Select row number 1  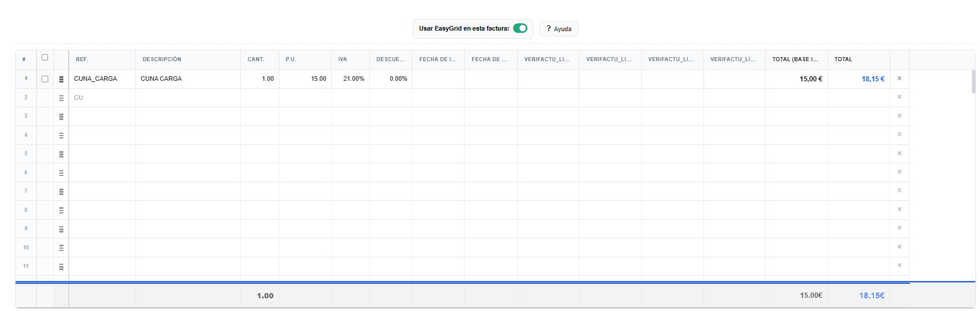pyautogui.click(x=25, y=79)
